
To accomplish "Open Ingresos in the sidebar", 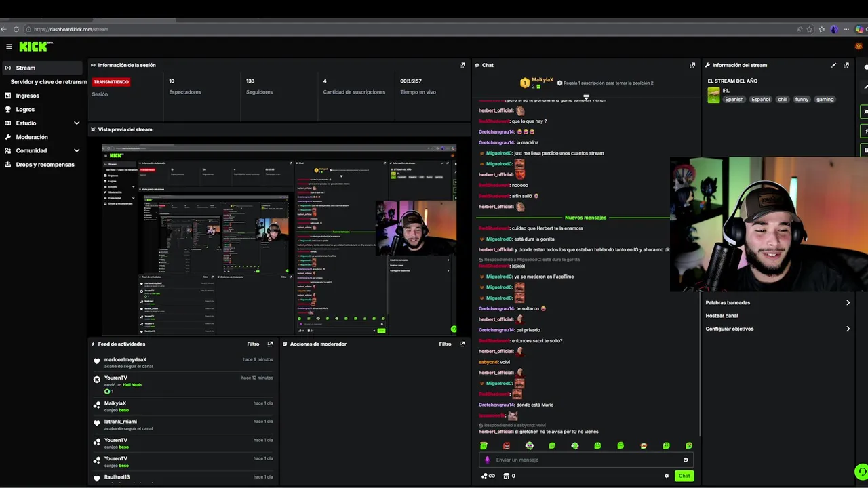I will (x=28, y=96).
